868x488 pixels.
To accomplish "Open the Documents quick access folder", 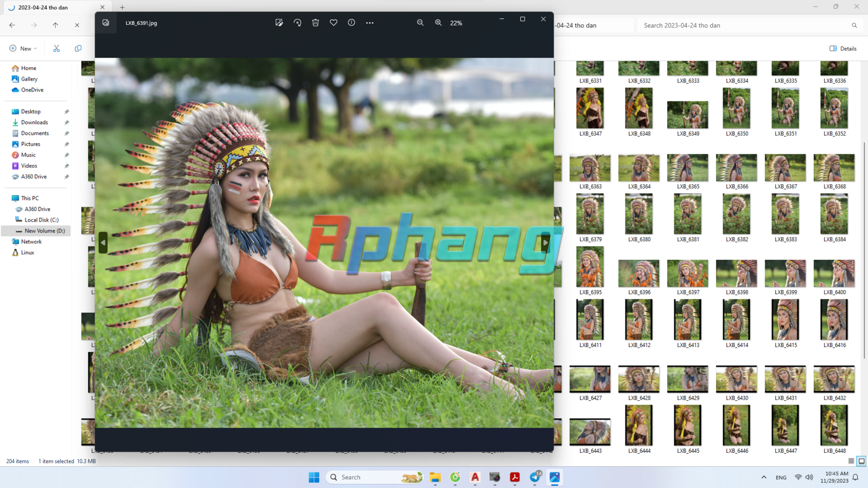I will click(x=35, y=133).
